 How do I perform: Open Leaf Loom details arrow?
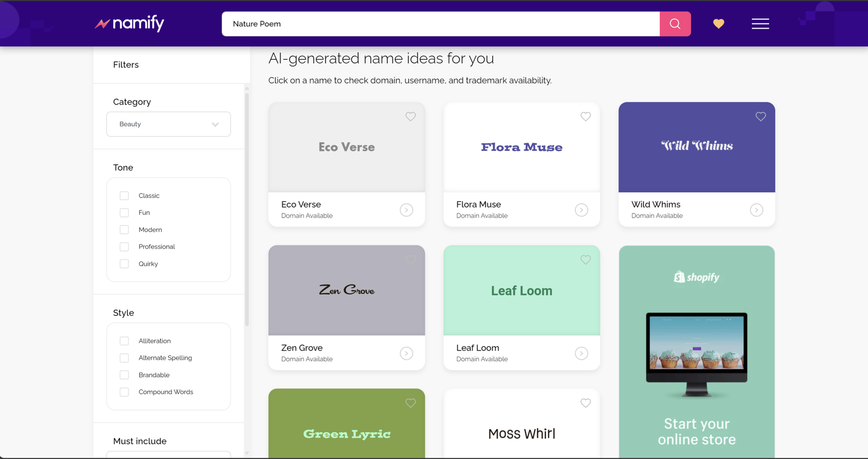[582, 353]
